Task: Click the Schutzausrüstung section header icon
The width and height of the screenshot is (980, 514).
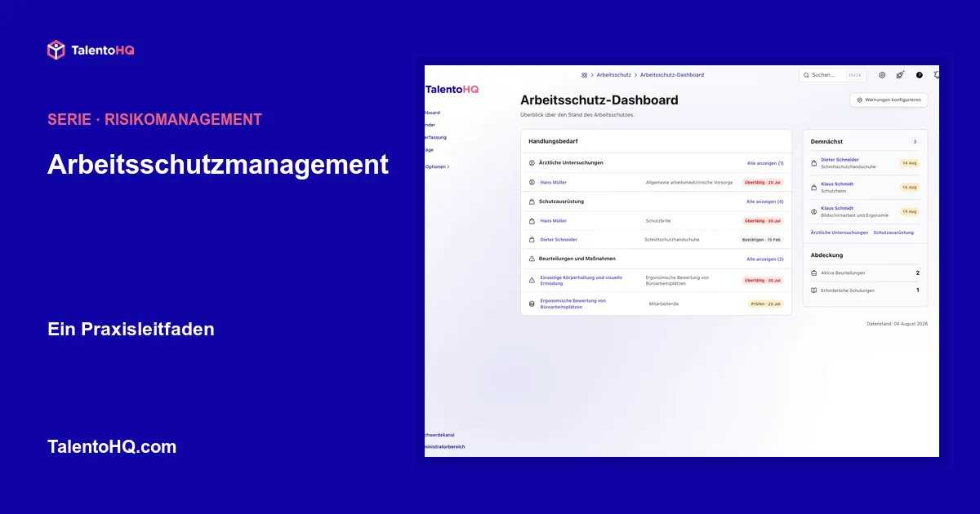Action: 532,202
